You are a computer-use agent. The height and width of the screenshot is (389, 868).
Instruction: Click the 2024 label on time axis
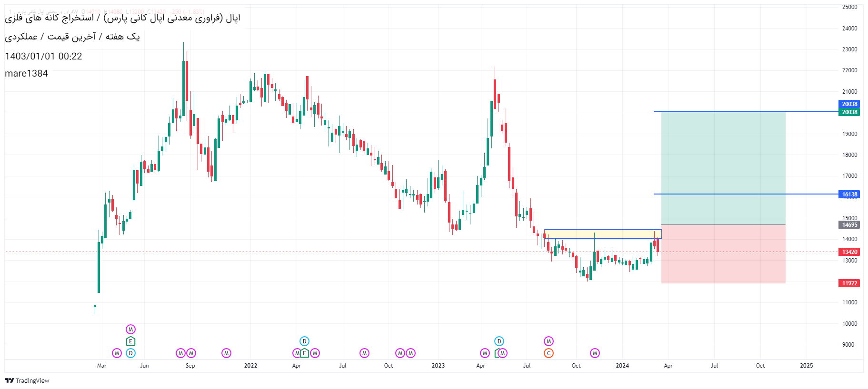point(622,366)
